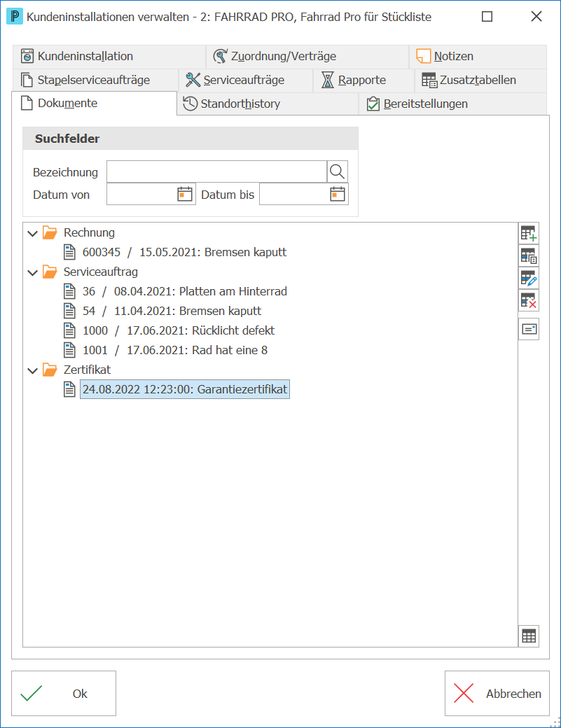Click the Zertifikat folder icon

click(x=50, y=370)
